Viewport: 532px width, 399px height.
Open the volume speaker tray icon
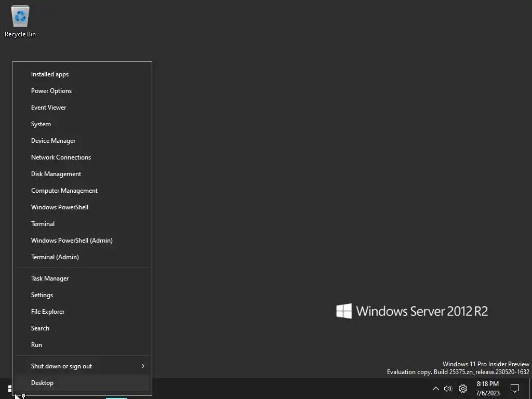pyautogui.click(x=448, y=389)
